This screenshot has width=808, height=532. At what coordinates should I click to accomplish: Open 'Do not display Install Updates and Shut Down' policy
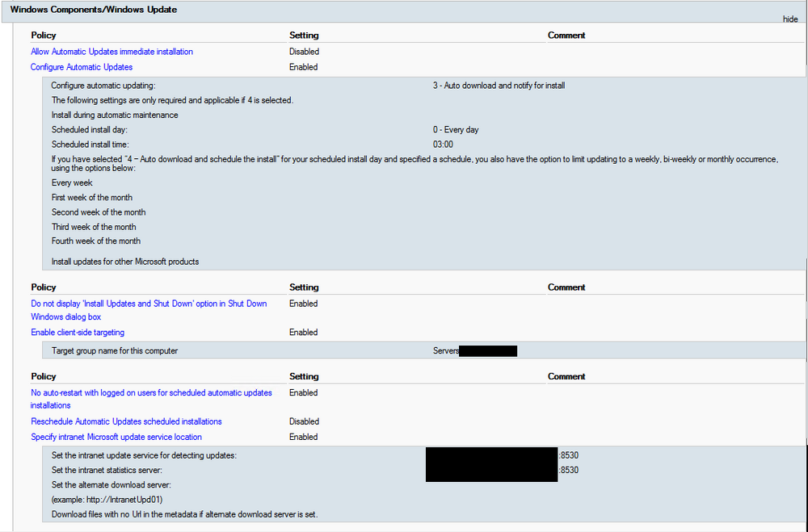pos(149,310)
